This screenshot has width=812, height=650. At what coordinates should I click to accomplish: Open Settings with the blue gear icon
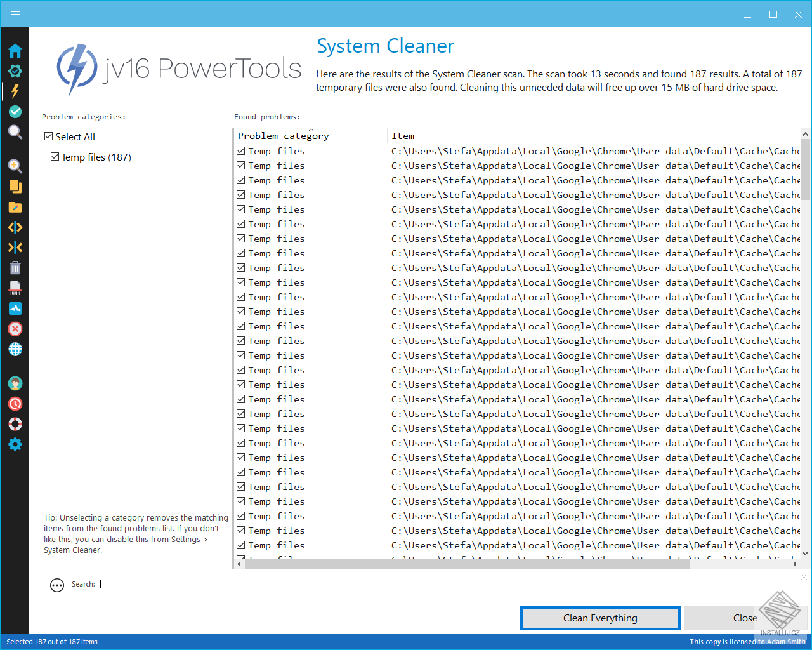coord(15,444)
